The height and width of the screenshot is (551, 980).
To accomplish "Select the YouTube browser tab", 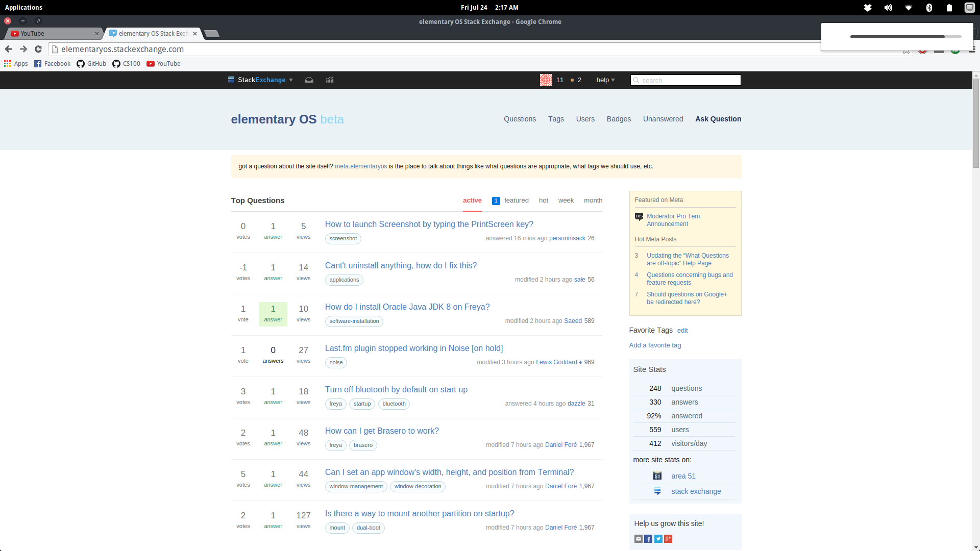I will point(51,34).
